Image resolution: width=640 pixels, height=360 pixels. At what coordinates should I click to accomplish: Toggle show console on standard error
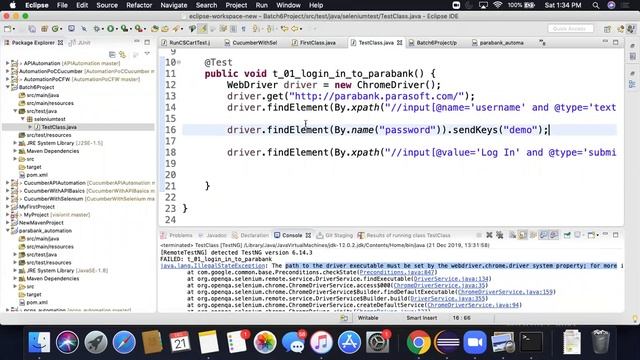(553, 235)
